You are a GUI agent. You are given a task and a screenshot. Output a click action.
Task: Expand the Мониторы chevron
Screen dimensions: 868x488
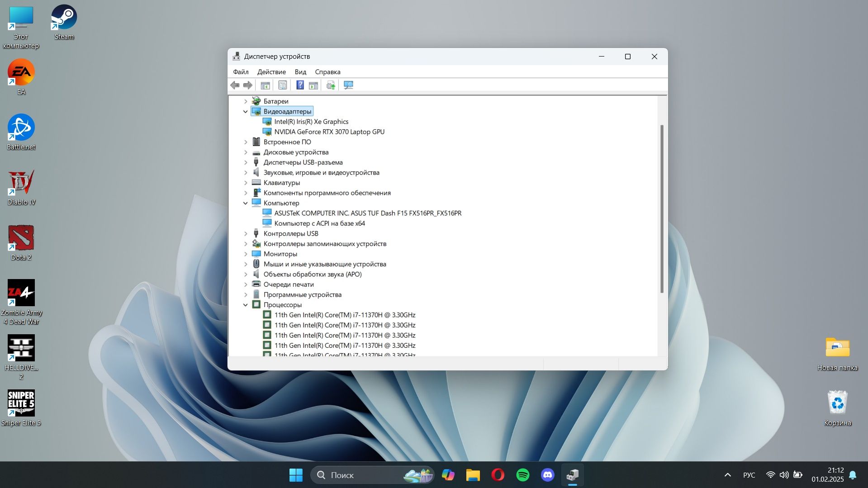(x=246, y=254)
